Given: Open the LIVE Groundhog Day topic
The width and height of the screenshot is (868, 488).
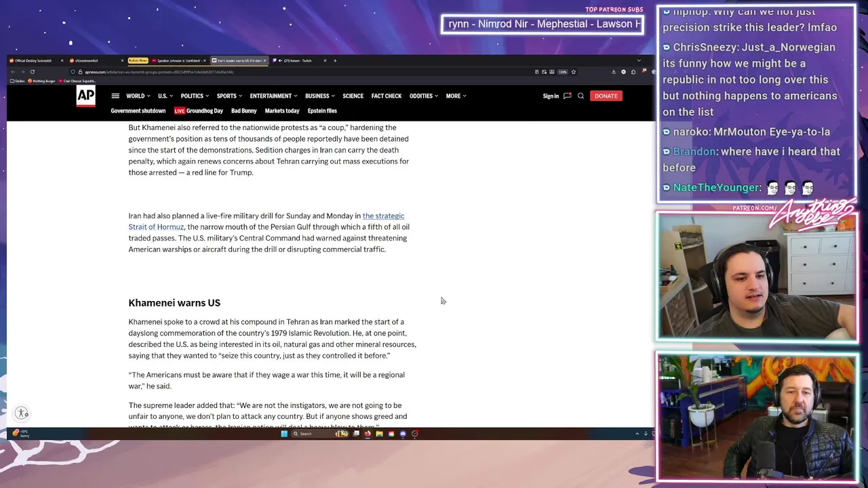Looking at the screenshot, I should pos(198,111).
